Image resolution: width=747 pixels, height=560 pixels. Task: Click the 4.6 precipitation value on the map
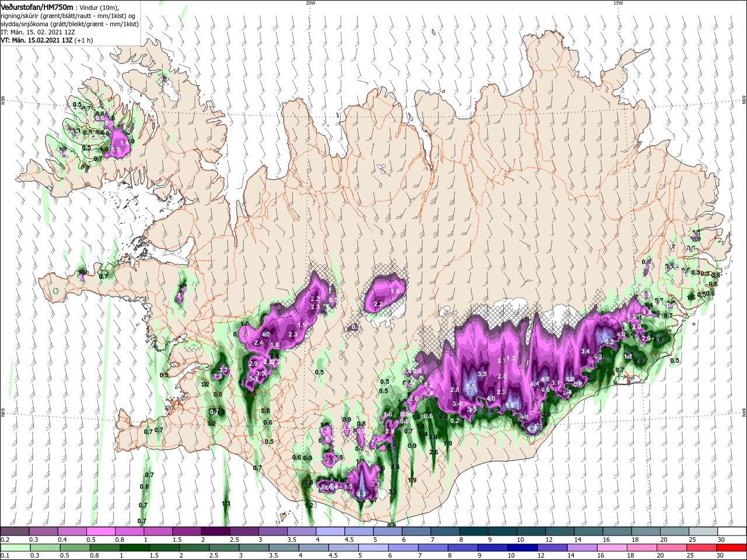click(546, 389)
